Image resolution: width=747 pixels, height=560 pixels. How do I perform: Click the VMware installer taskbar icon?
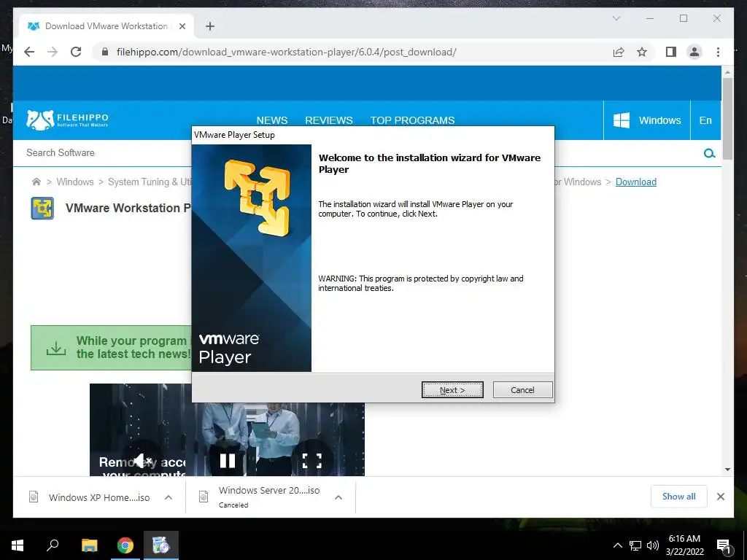coord(161,545)
